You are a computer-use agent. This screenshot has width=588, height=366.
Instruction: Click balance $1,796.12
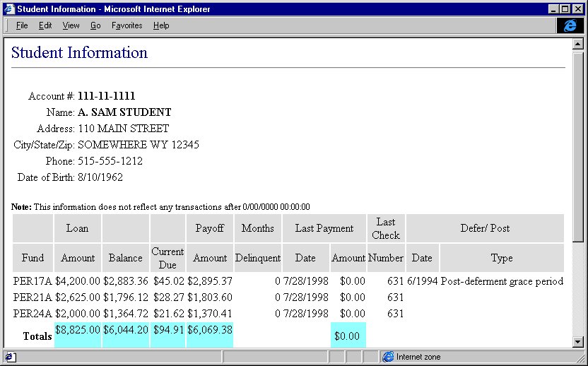[x=126, y=297]
